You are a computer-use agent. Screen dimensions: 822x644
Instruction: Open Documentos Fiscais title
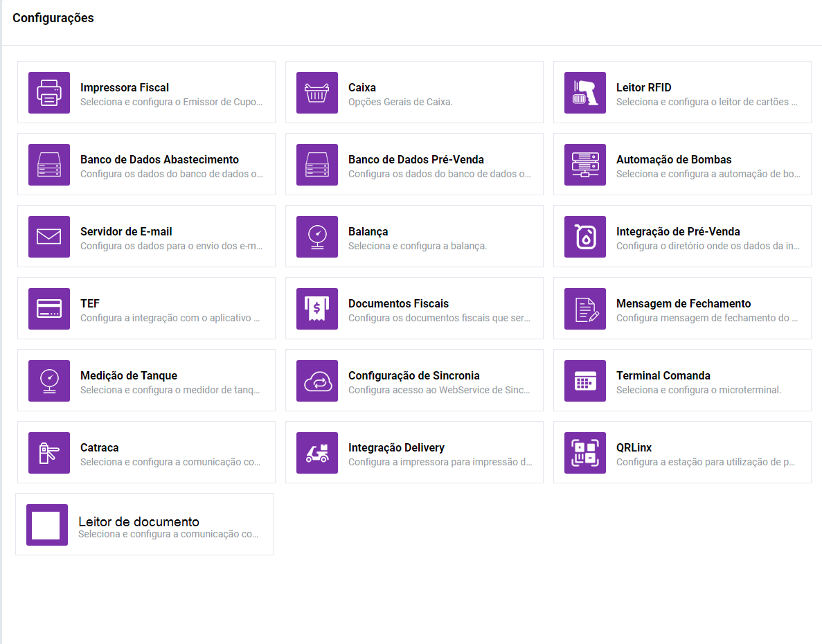point(398,303)
